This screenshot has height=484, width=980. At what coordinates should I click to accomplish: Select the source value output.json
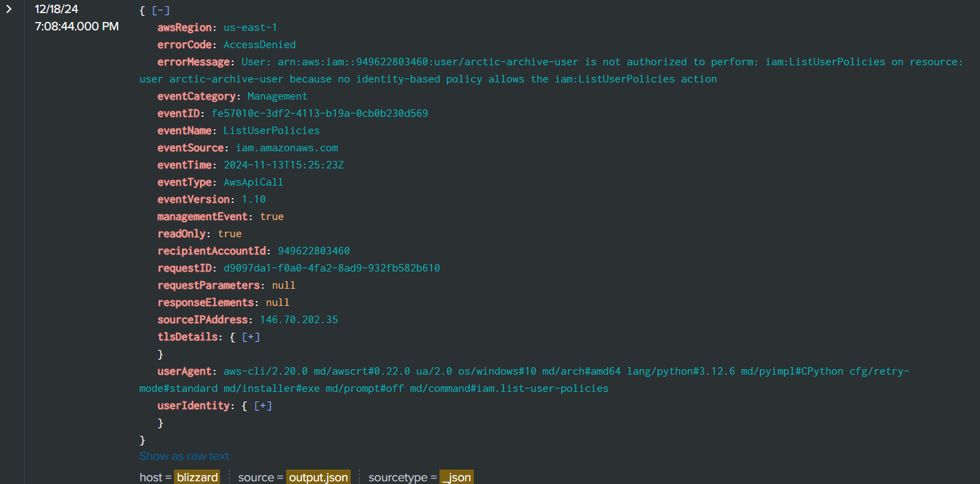318,477
